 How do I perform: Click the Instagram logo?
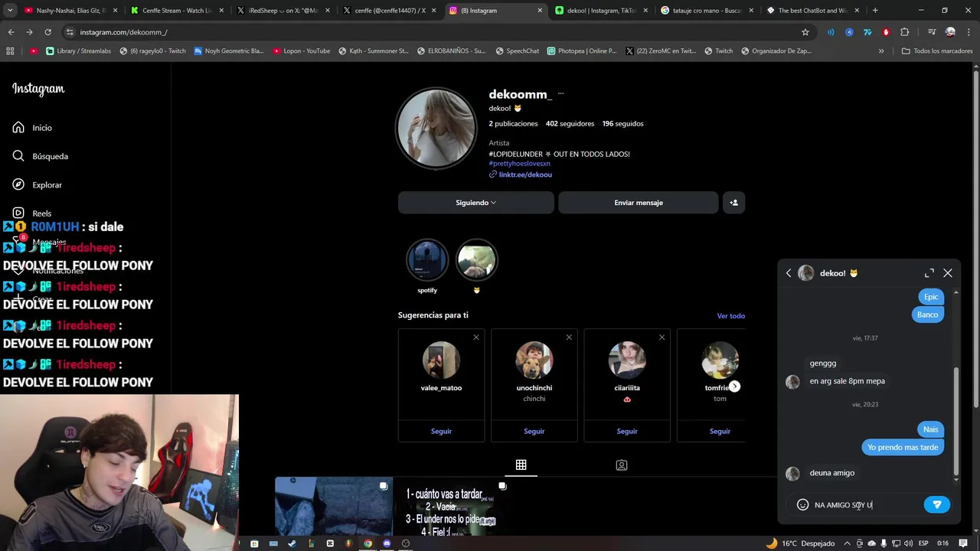click(38, 89)
